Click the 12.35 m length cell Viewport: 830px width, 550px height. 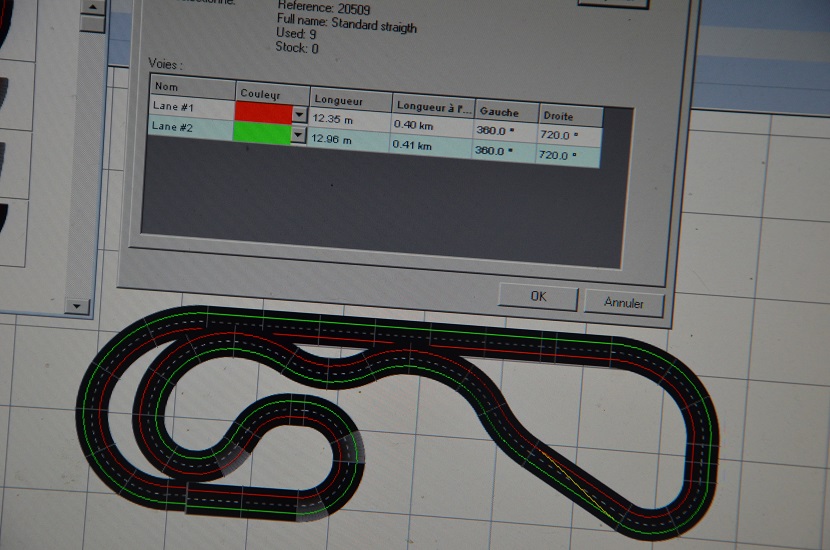tap(349, 120)
